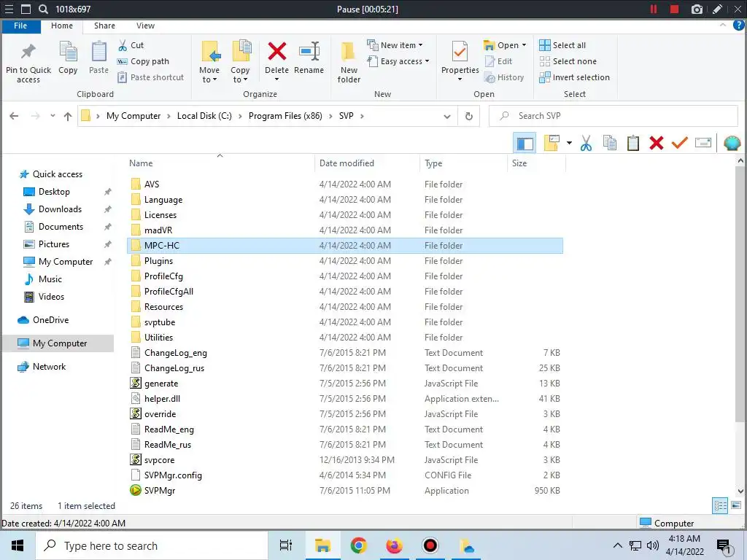Click the secondary toolbar scissors cut icon
Image resolution: width=747 pixels, height=560 pixels.
586,143
